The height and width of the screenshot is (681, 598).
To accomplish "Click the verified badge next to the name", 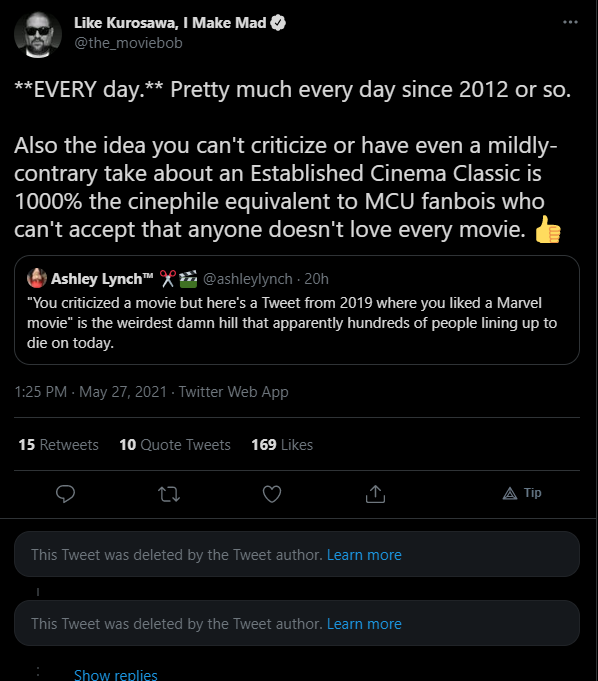I will [278, 23].
